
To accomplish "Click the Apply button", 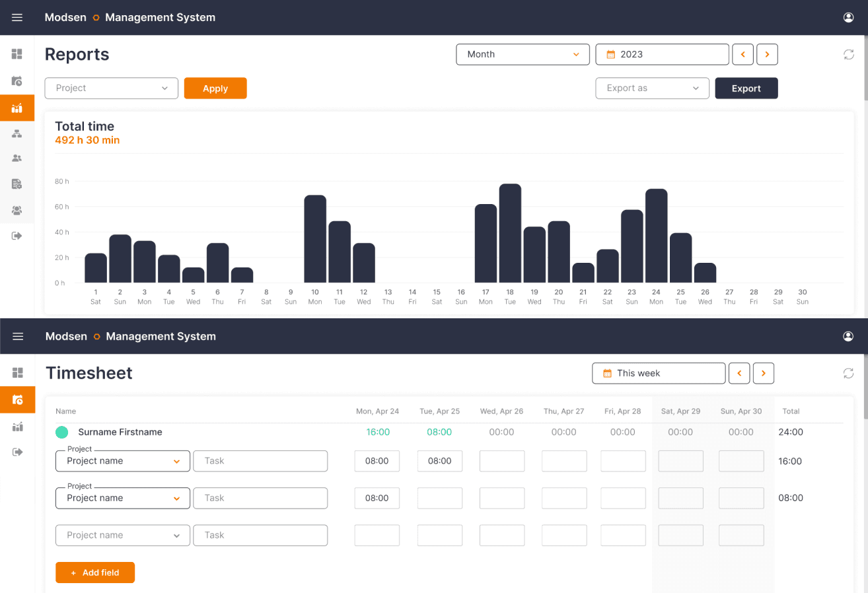I will pos(215,88).
